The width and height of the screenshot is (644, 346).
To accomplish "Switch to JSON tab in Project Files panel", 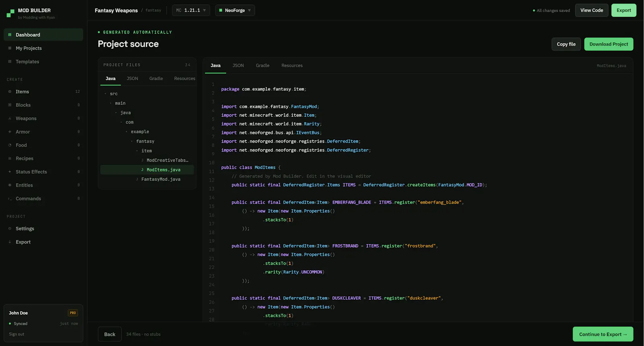I will (132, 79).
